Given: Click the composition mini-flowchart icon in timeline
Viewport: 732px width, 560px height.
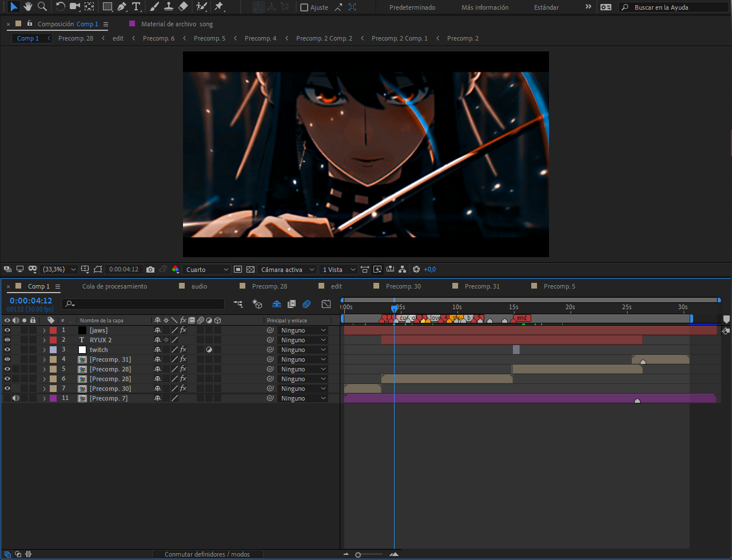Looking at the screenshot, I should point(238,304).
